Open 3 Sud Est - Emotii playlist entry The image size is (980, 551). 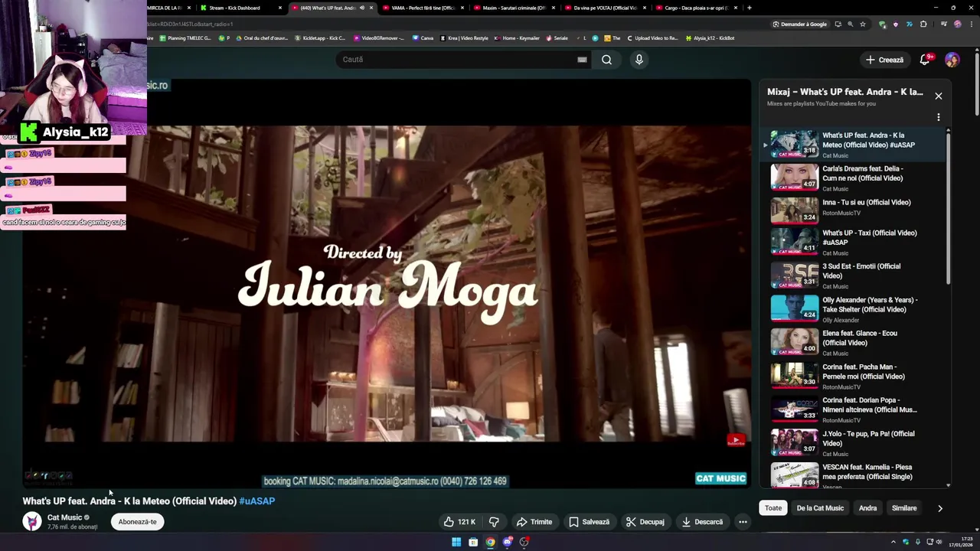pyautogui.click(x=855, y=276)
